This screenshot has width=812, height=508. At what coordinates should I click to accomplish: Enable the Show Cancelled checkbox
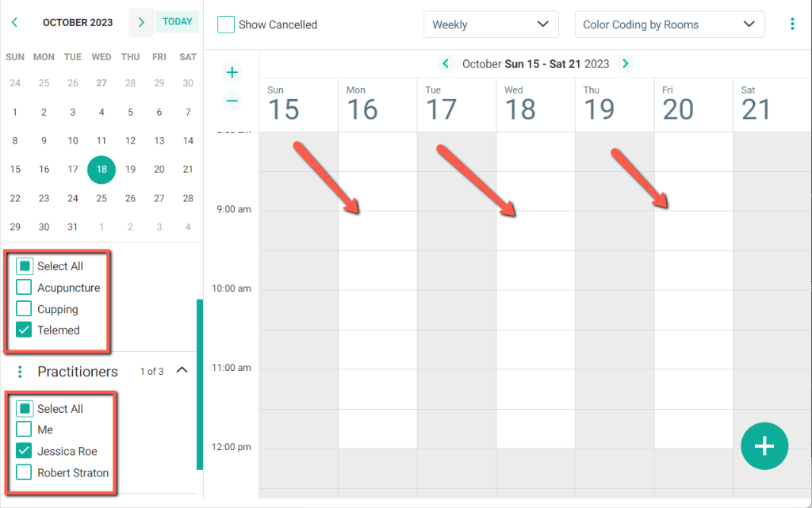[226, 25]
